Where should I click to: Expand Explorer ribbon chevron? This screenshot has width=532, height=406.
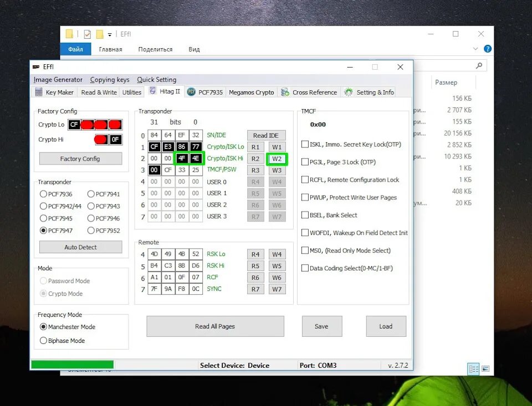[x=475, y=49]
